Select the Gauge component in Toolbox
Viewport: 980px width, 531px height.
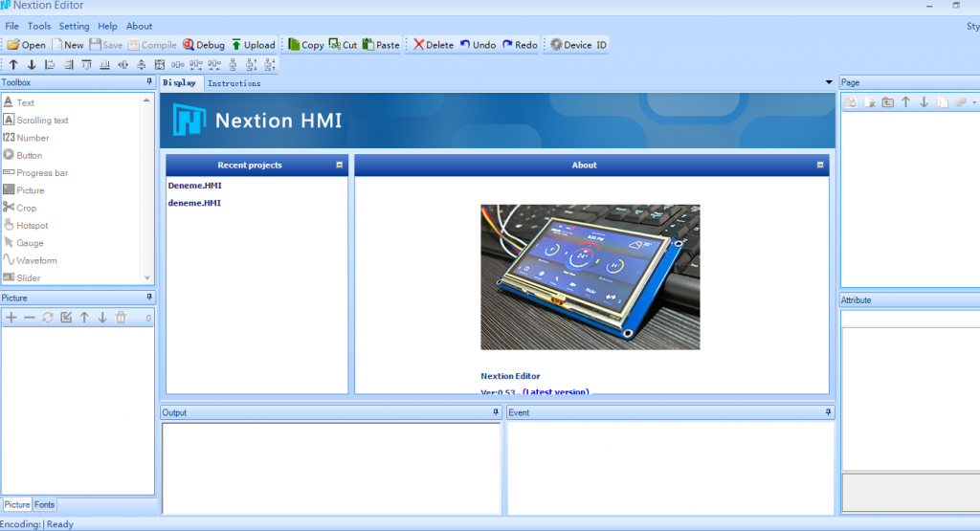coord(29,243)
